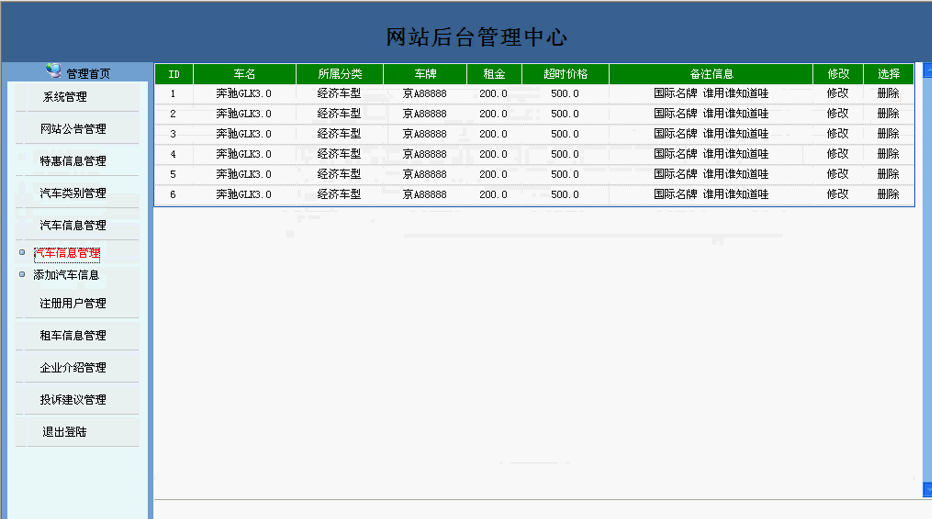Click 修改 in row 1
The height and width of the screenshot is (519, 932).
click(837, 93)
